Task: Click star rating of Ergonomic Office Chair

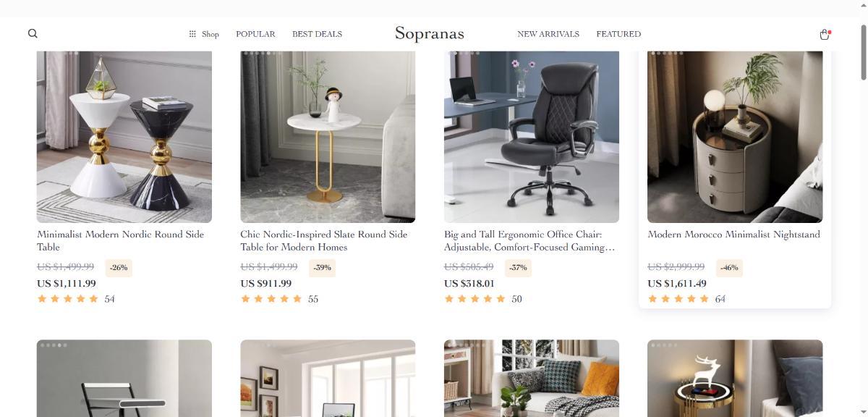Action: (475, 299)
